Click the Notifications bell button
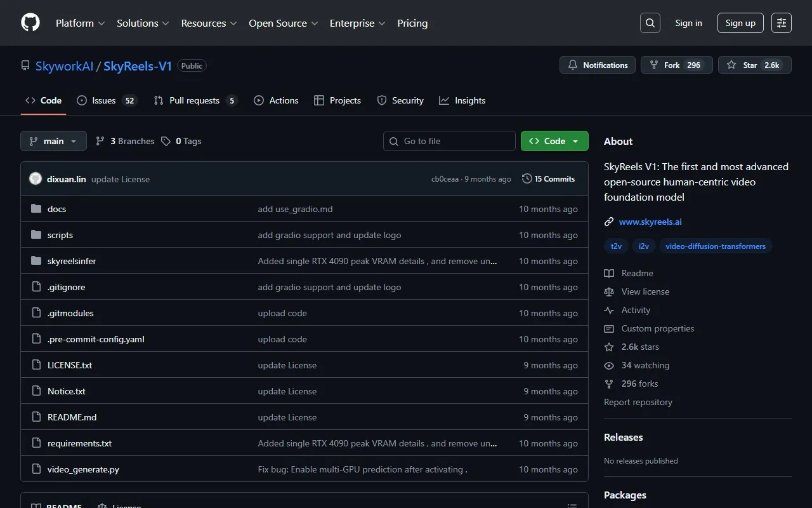 pyautogui.click(x=597, y=65)
